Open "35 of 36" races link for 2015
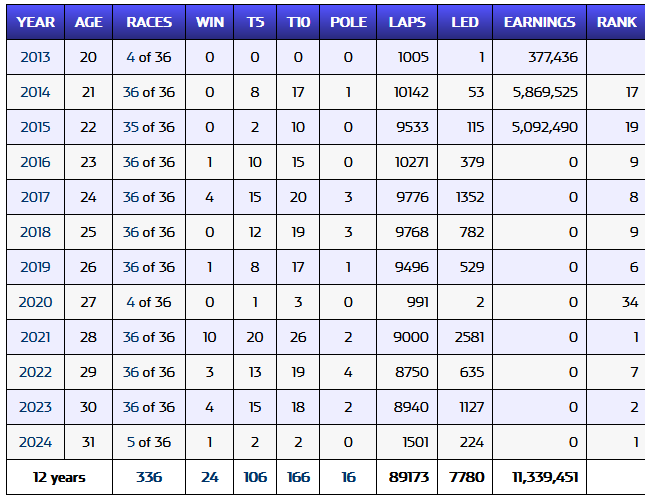645x495 pixels. 149,127
